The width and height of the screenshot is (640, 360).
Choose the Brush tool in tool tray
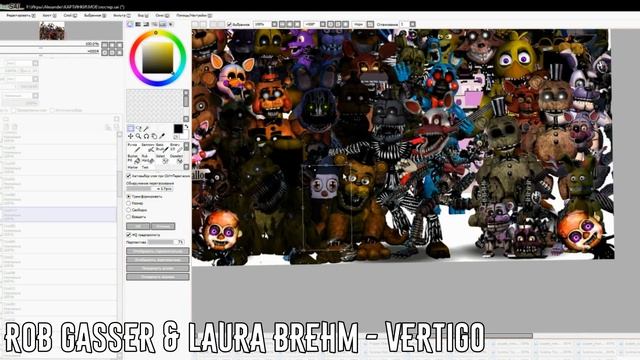[162, 148]
